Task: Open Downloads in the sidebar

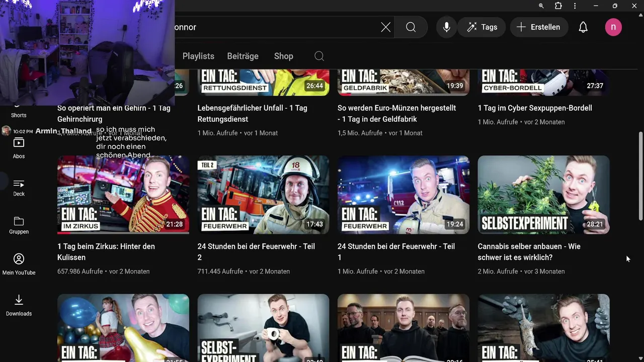Action: point(19,305)
